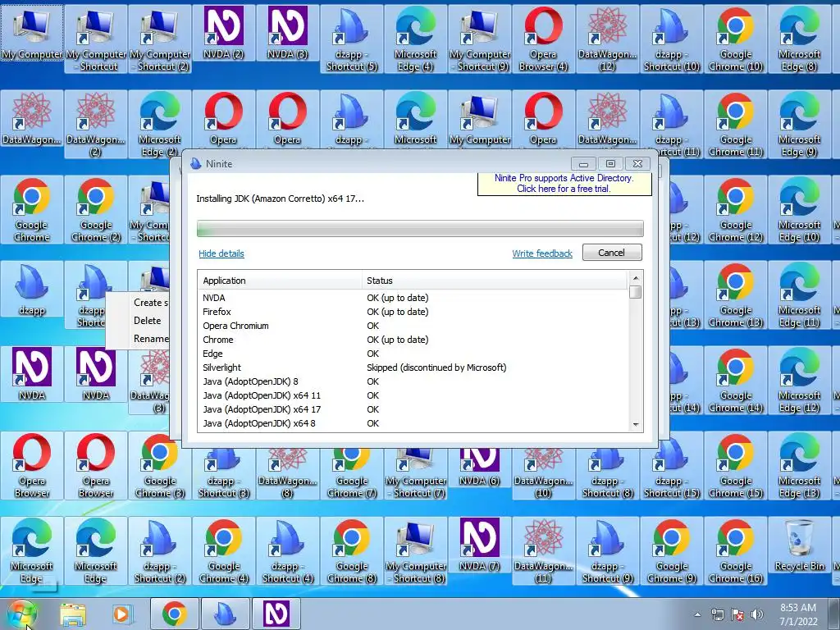Select Microsoft Edge (12) desktop icon
840x630 pixels.
point(799,381)
